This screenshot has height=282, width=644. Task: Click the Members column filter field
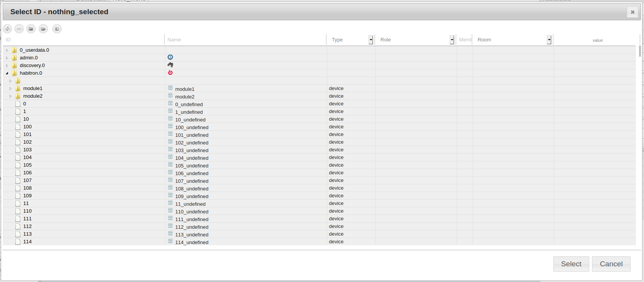tap(465, 40)
